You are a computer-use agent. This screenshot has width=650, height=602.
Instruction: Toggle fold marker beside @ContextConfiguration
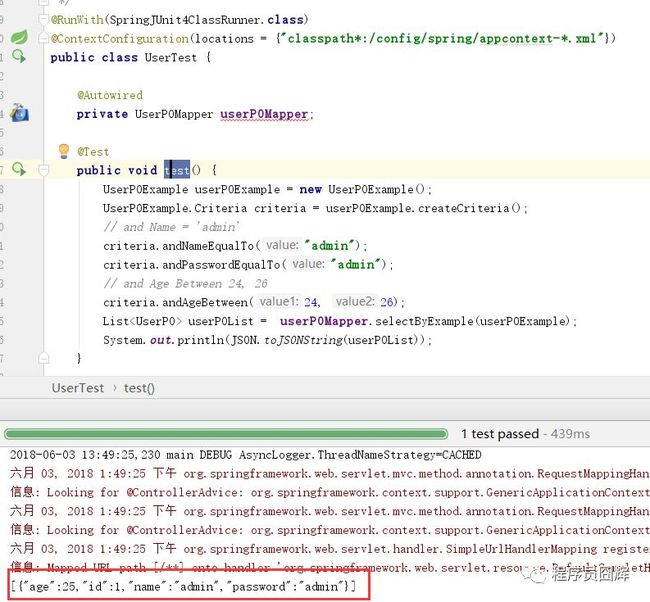pyautogui.click(x=44, y=38)
